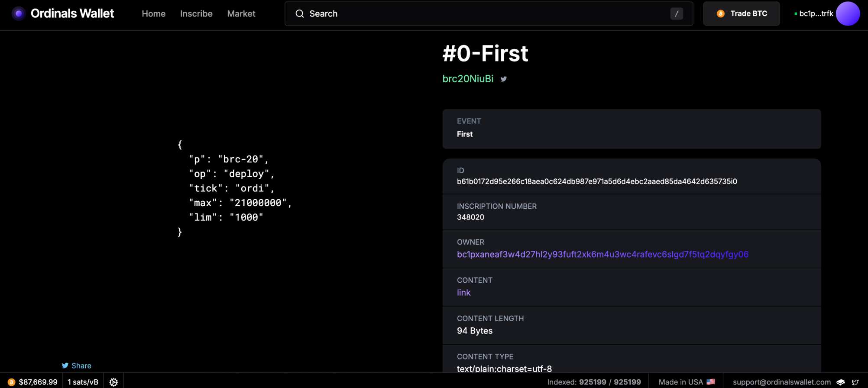868x388 pixels.
Task: Open the Inscribe menu item
Action: click(x=196, y=14)
